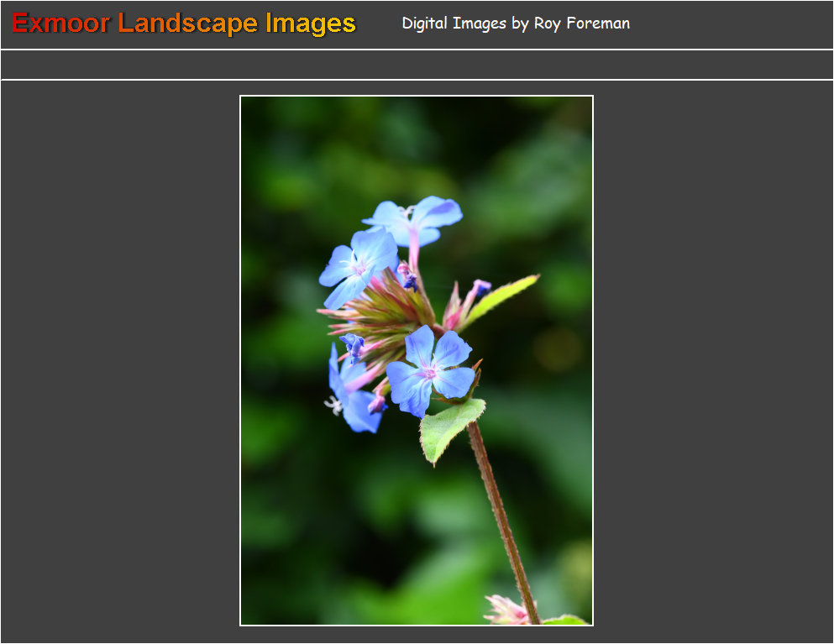Click the empty navigation bar below the header
Image resolution: width=834 pixels, height=644 pixels.
[x=417, y=65]
